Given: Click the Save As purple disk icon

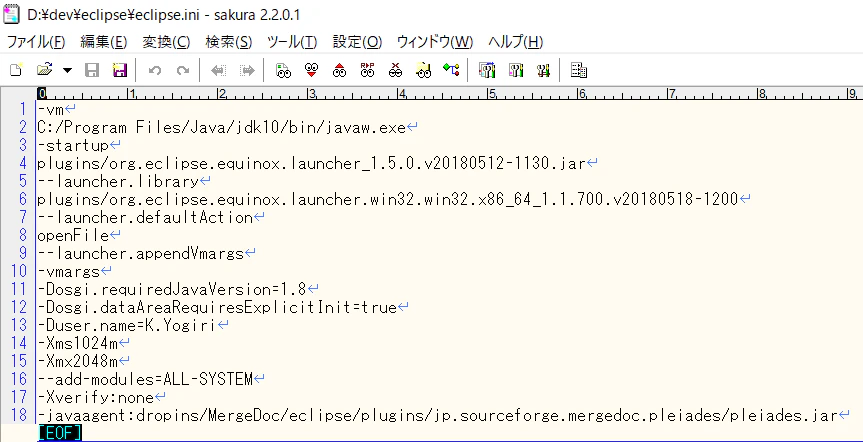Looking at the screenshot, I should point(119,70).
